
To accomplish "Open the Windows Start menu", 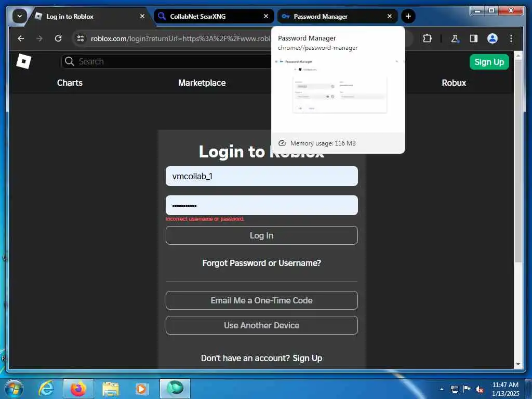I will click(14, 388).
